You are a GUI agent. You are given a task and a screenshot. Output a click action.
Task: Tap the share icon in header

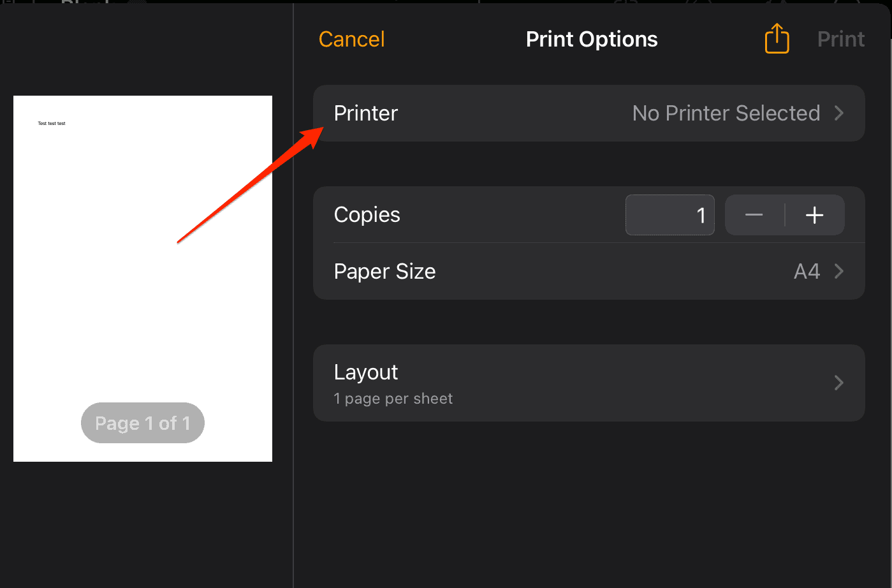coord(777,39)
